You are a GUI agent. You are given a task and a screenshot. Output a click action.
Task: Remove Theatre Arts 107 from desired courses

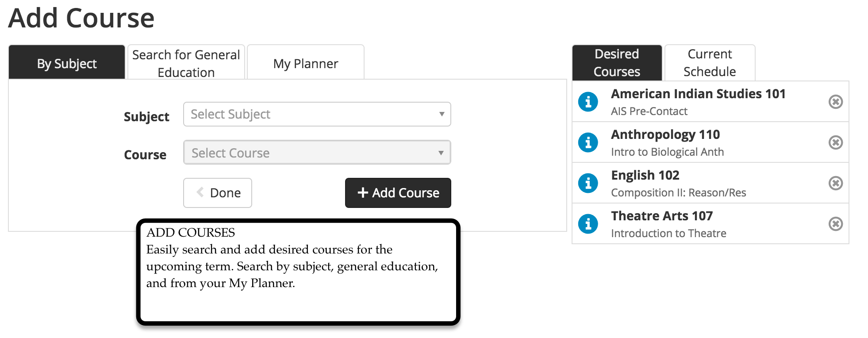pos(835,224)
